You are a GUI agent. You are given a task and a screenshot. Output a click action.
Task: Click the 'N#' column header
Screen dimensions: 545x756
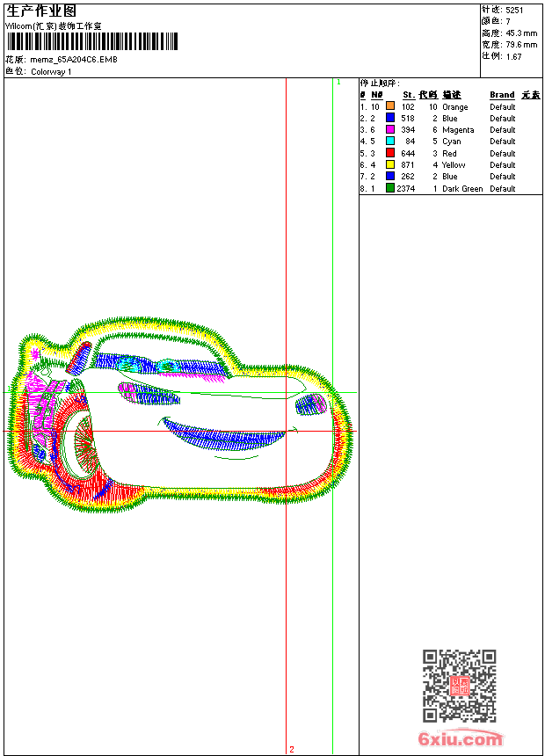[x=377, y=95]
